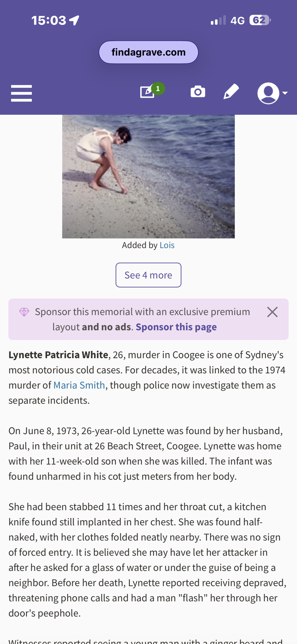Click the Sponsor this page link

click(x=176, y=326)
